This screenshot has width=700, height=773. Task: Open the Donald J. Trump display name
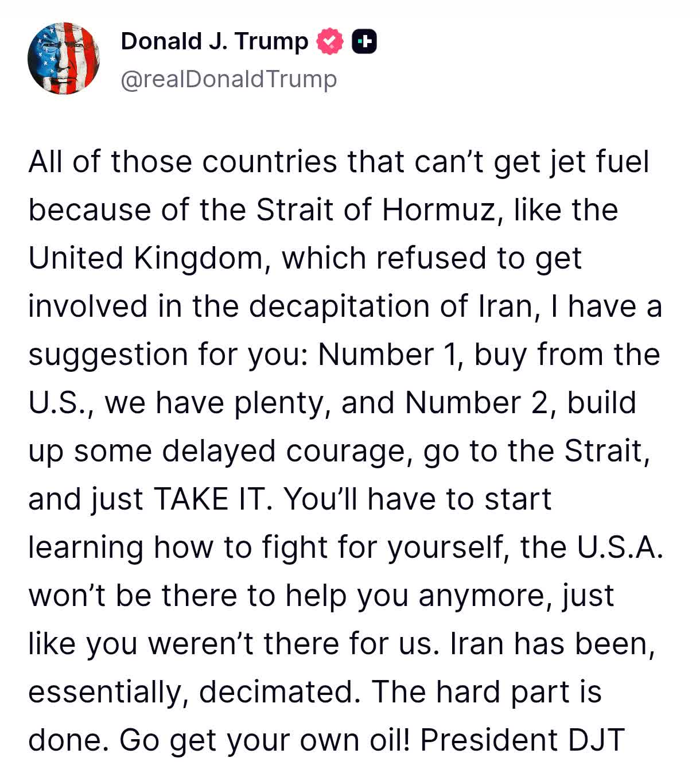click(x=215, y=42)
